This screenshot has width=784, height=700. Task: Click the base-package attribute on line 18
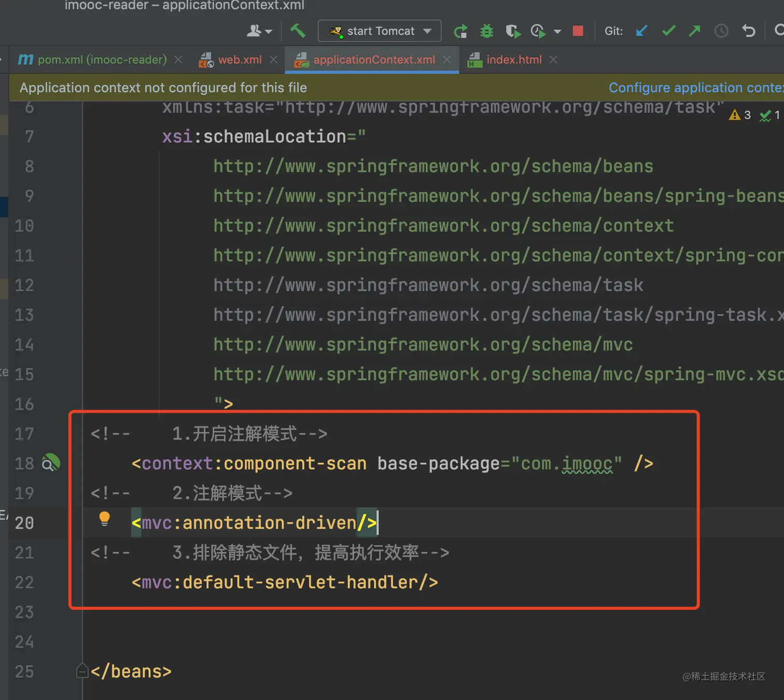[x=439, y=464]
